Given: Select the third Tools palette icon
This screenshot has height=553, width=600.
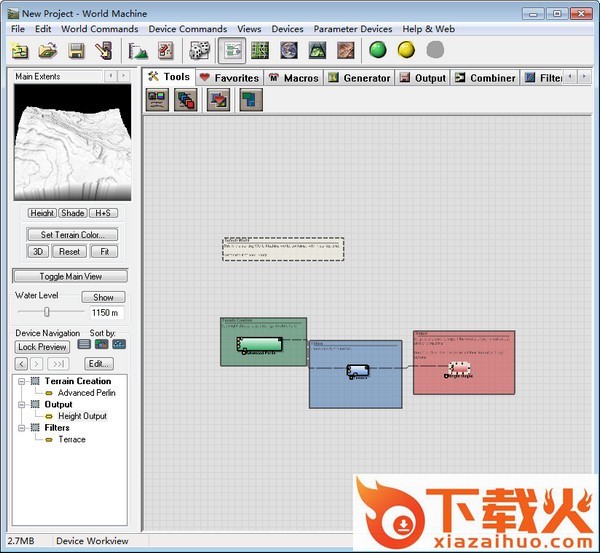Looking at the screenshot, I should (x=218, y=100).
